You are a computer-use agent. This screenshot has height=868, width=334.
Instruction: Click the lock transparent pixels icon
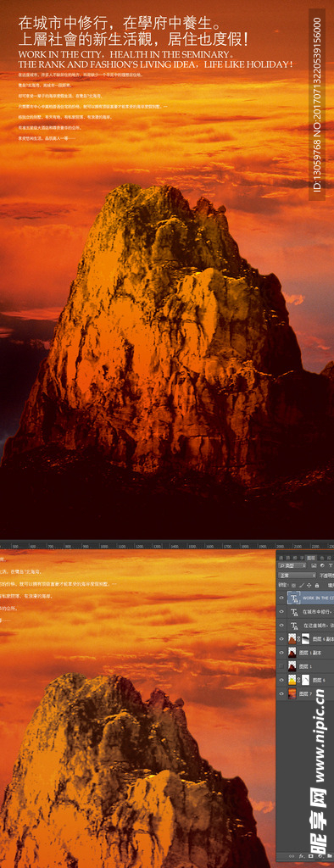click(x=293, y=585)
